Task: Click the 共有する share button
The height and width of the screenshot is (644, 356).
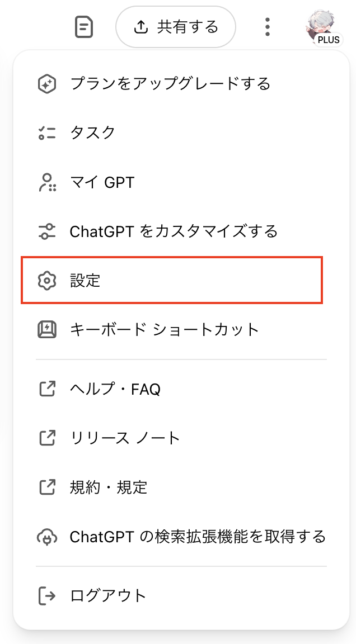Action: click(176, 27)
